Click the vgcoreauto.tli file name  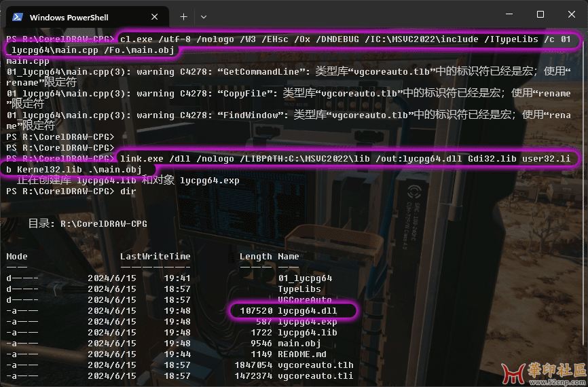(315, 376)
